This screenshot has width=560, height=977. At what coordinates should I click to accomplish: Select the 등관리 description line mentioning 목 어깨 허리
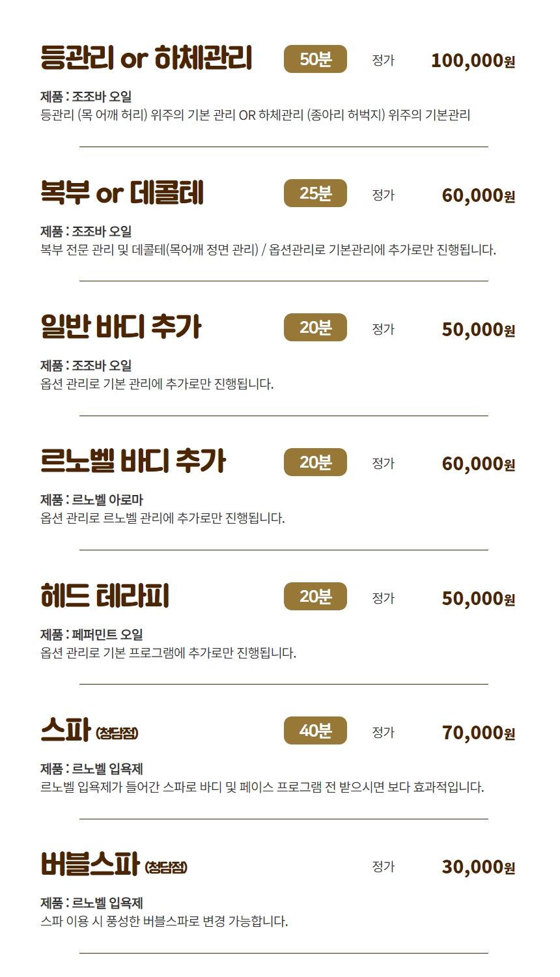click(x=255, y=115)
